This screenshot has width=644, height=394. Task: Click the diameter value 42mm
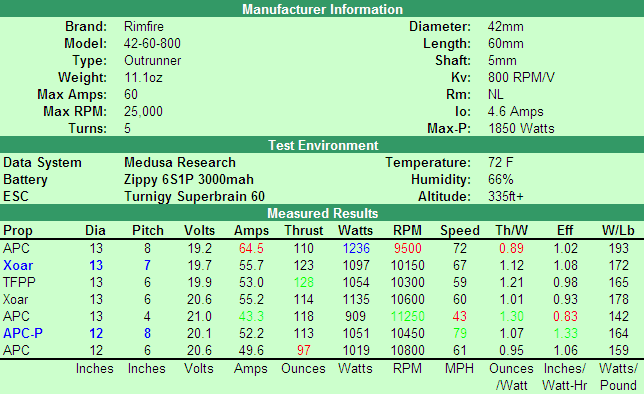[506, 27]
